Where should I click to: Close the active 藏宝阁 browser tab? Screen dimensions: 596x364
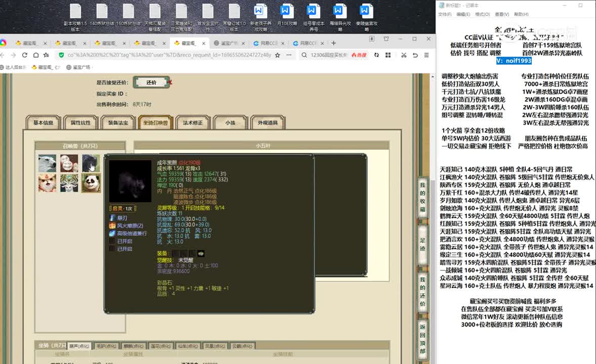[x=204, y=43]
